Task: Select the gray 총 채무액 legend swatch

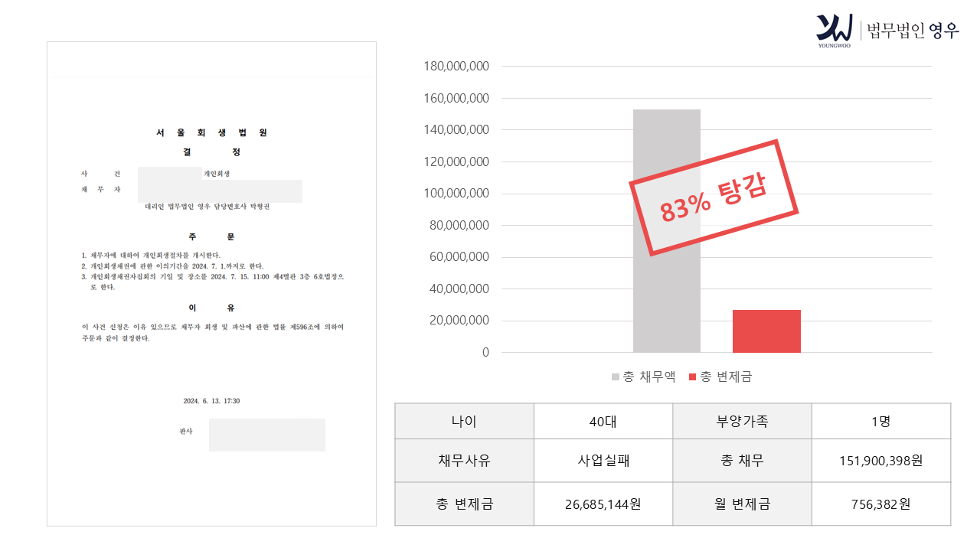Action: (615, 377)
